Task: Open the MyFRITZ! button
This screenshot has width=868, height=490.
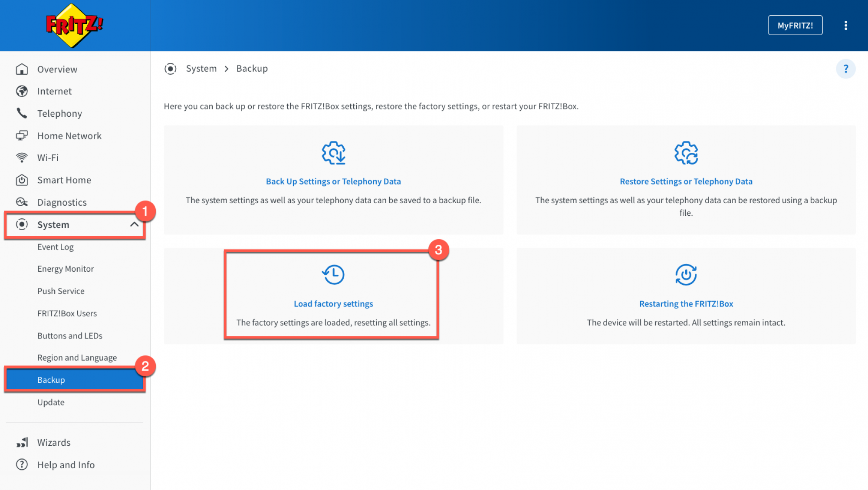Action: (795, 25)
